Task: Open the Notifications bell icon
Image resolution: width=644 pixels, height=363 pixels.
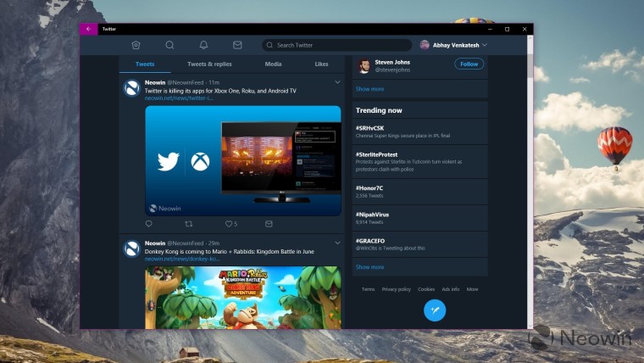Action: (x=203, y=45)
